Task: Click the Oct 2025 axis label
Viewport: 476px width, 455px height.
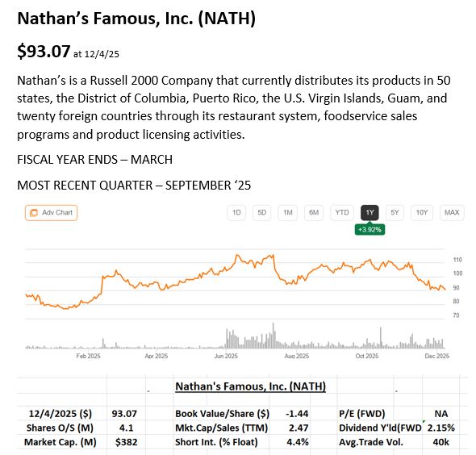Action: (367, 356)
